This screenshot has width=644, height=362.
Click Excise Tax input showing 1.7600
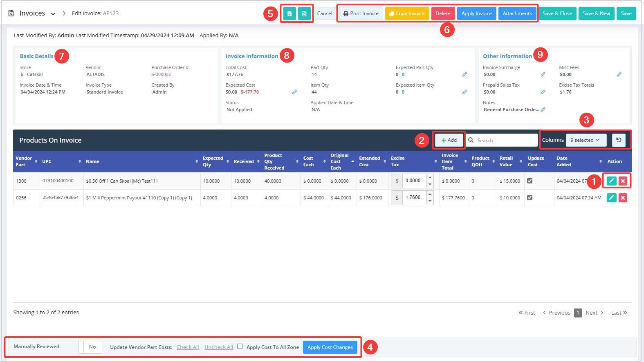[x=414, y=198]
